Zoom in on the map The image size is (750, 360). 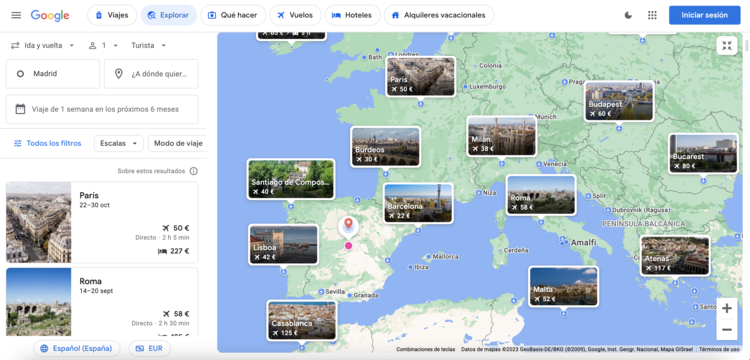(x=727, y=308)
